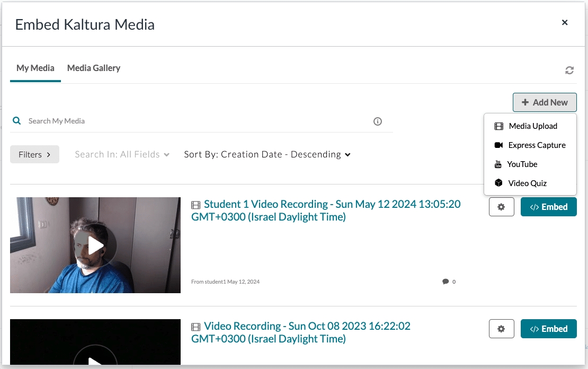Select Video Quiz from the Add New menu
Viewport: 588px width, 369px height.
pyautogui.click(x=527, y=183)
